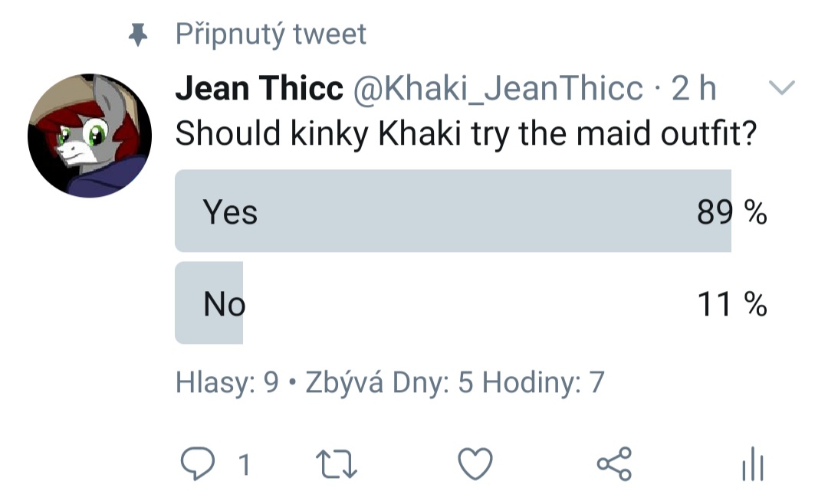Screen dimensions: 828x504
Task: Open tweet options chevron dropdown
Action: (781, 87)
